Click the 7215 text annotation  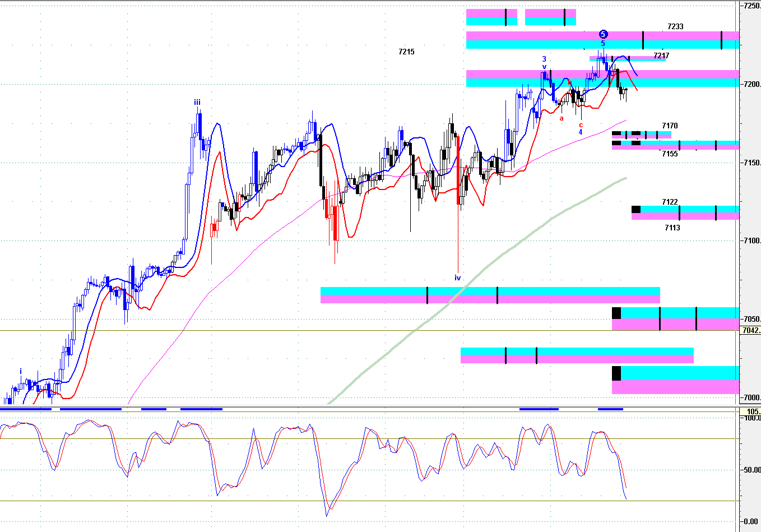click(x=406, y=52)
